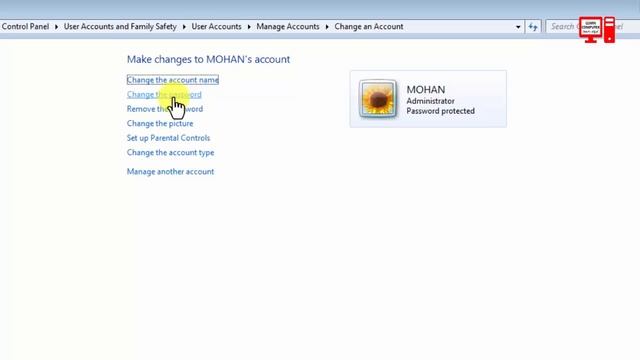Viewport: 640px width, 360px height.
Task: Open the Change the account name link
Action: tap(173, 80)
